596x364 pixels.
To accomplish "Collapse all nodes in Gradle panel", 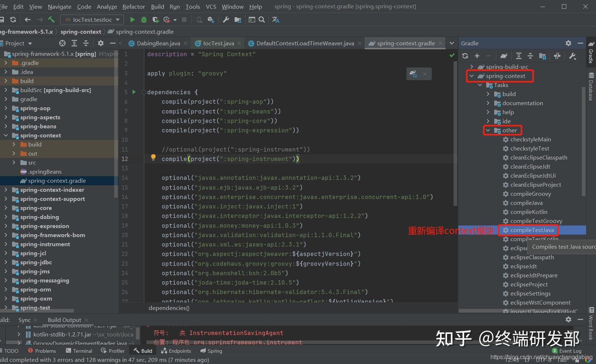I will click(x=530, y=56).
